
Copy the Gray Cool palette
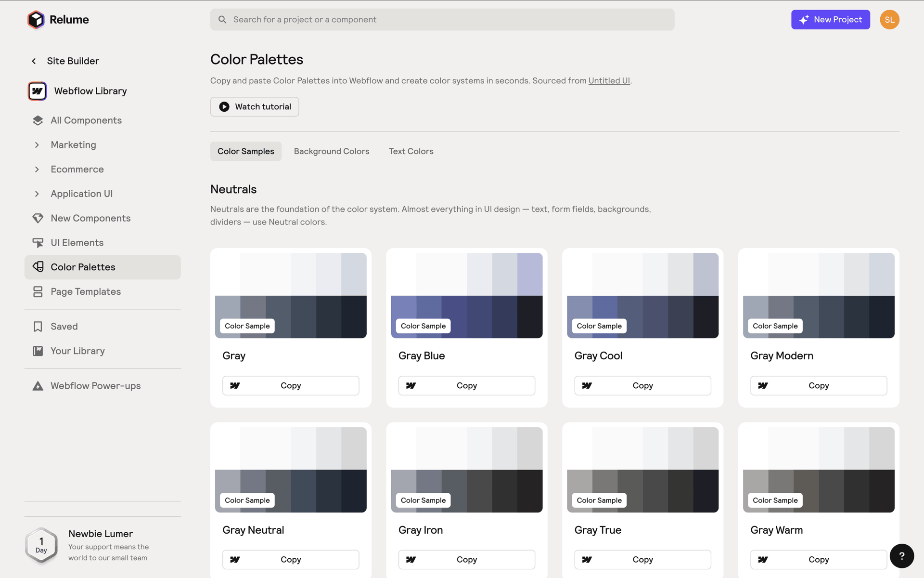click(x=642, y=386)
